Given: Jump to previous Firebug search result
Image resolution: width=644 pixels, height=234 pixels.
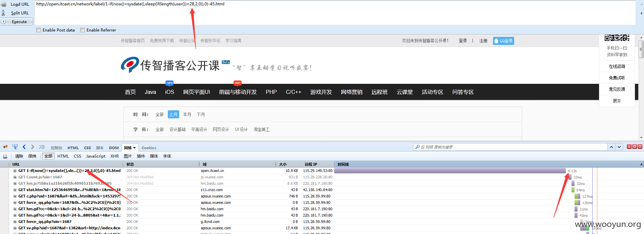Looking at the screenshot, I should 611,147.
